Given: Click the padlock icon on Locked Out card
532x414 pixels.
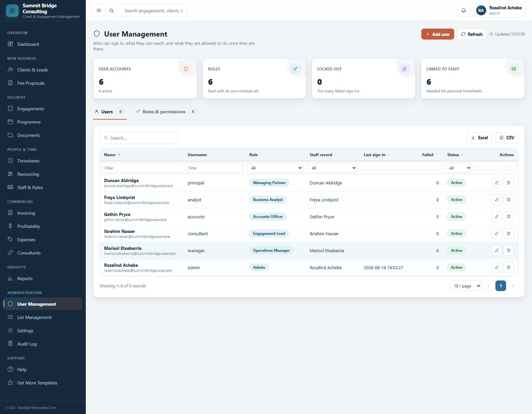Looking at the screenshot, I should pyautogui.click(x=404, y=69).
